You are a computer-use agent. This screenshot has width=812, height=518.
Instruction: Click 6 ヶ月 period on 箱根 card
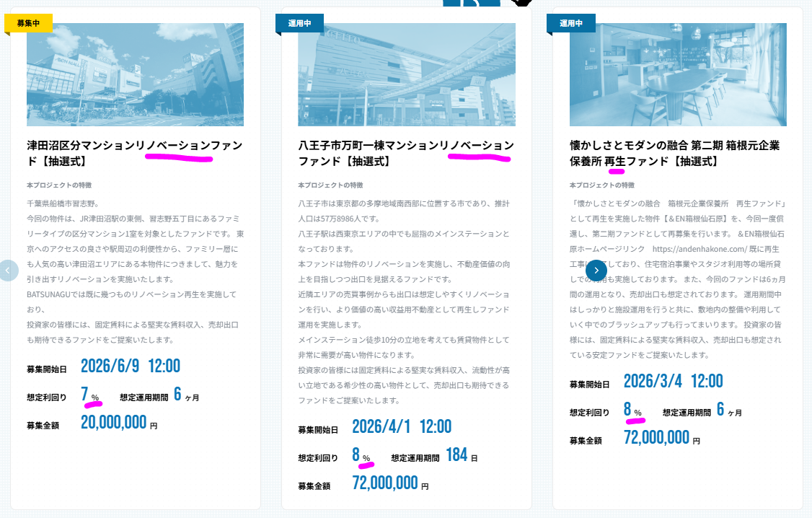click(729, 410)
